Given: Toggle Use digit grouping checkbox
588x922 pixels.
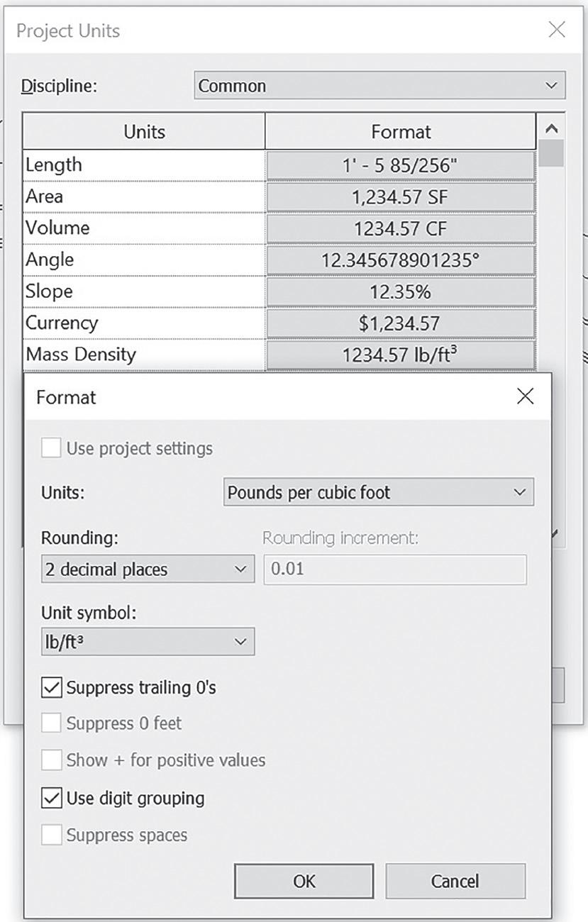Looking at the screenshot, I should (x=52, y=798).
